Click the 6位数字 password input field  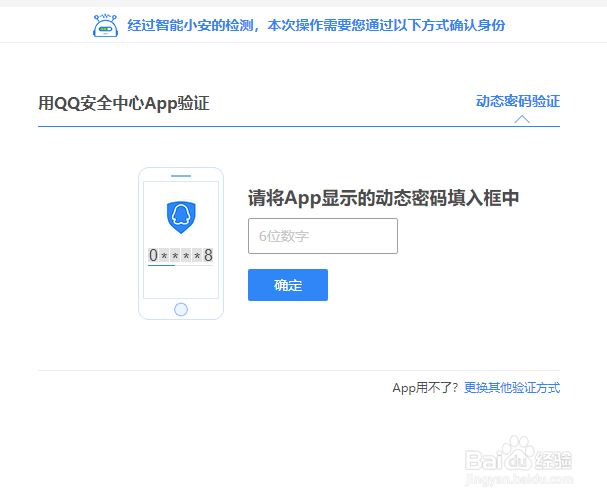coord(323,236)
